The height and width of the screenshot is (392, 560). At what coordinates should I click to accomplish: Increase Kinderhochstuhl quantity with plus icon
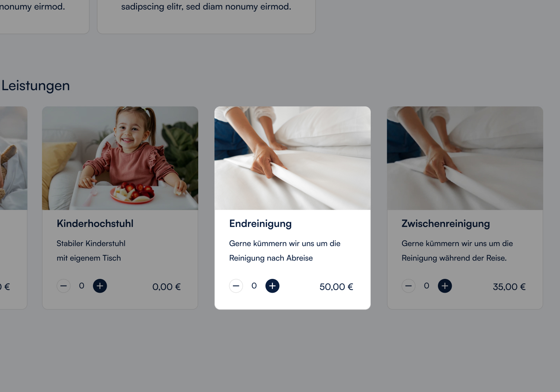[x=100, y=286]
